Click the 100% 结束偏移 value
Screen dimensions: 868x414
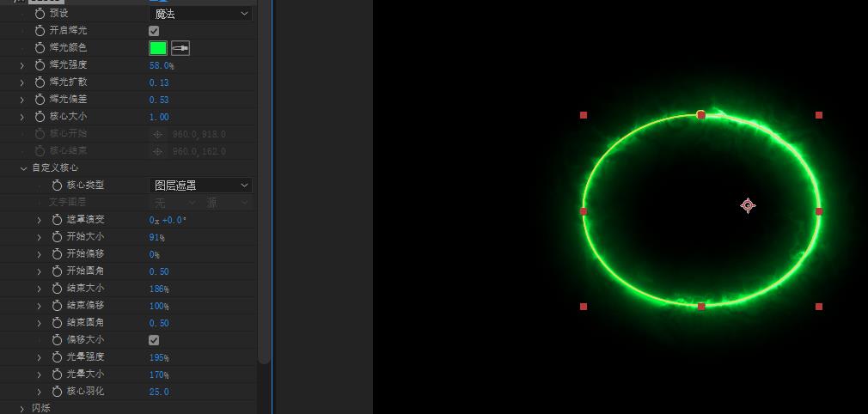(159, 306)
